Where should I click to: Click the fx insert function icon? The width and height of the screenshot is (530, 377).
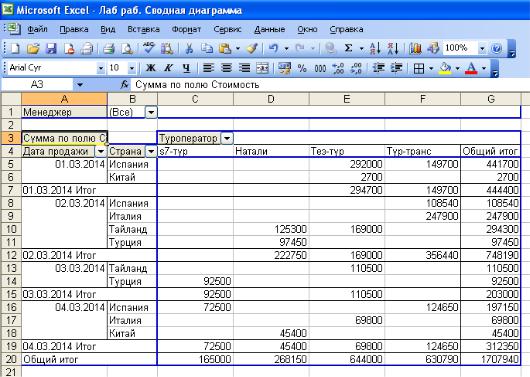124,85
